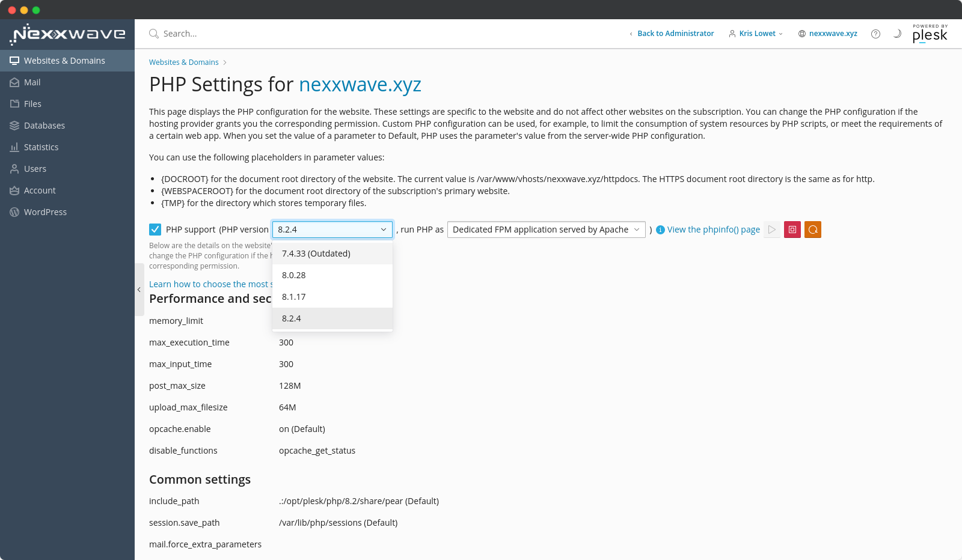This screenshot has height=560, width=962.
Task: Open Users in the sidebar
Action: [x=67, y=169]
